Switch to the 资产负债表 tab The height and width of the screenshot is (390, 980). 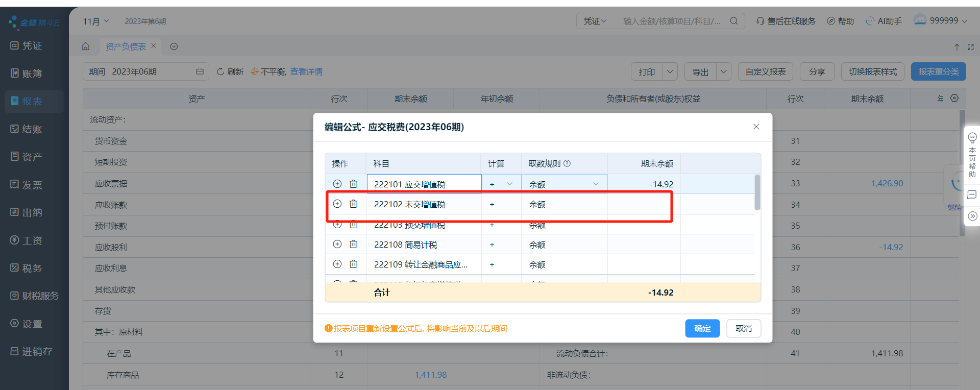pyautogui.click(x=126, y=46)
